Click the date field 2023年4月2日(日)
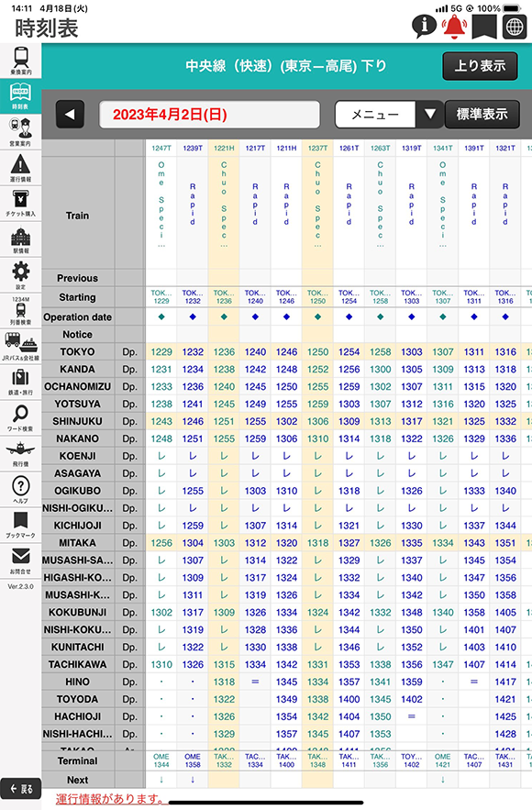Screen dimensions: 532x810 pyautogui.click(x=209, y=114)
